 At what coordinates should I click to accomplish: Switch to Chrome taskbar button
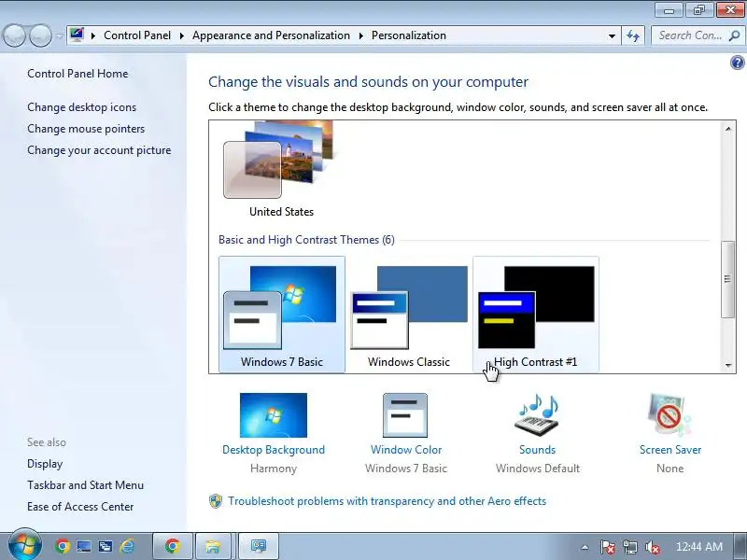point(173,546)
